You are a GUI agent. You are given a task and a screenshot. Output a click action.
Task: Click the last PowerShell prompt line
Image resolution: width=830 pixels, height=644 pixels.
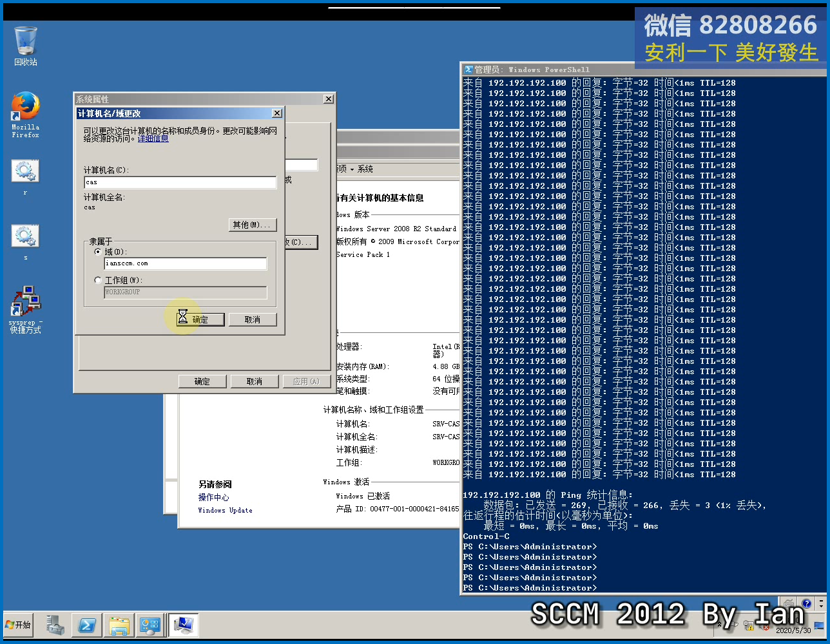coord(530,588)
